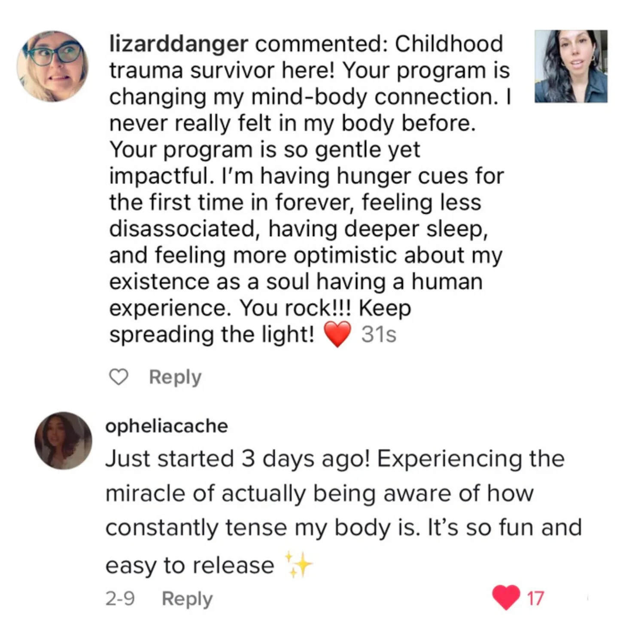Open lizarddanger's profile picture
This screenshot has width=644, height=644.
click(53, 66)
